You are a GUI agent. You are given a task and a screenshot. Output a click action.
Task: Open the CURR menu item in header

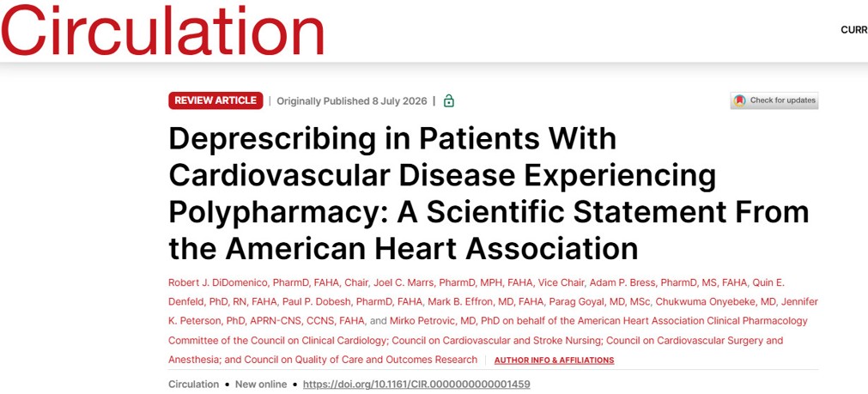coord(854,30)
